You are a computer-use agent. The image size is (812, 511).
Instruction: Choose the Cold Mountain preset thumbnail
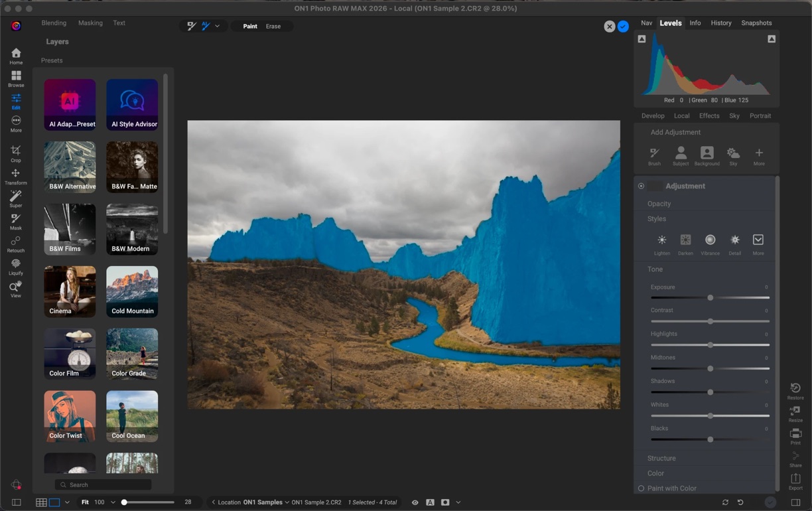(132, 292)
